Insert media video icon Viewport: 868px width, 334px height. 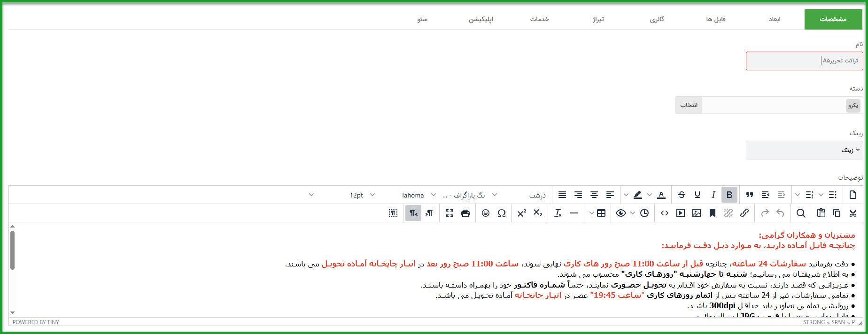[x=681, y=213]
